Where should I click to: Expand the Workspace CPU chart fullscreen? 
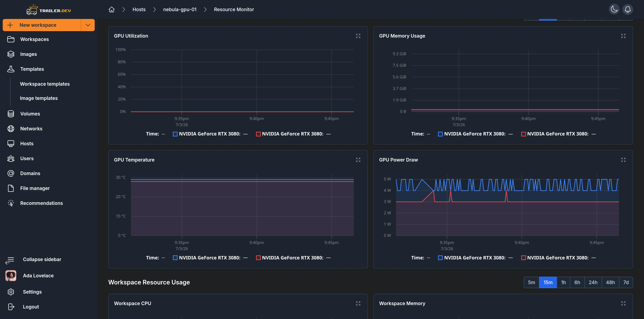[358, 303]
